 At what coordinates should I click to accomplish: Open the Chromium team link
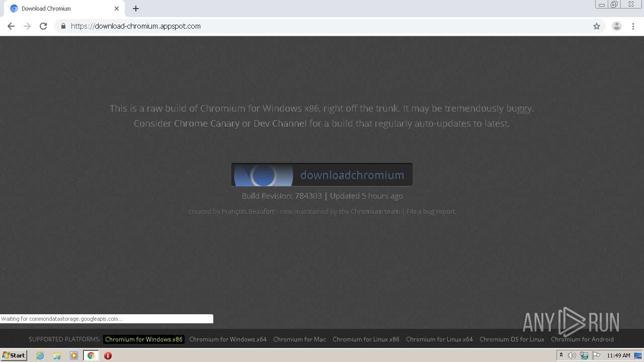pyautogui.click(x=375, y=211)
